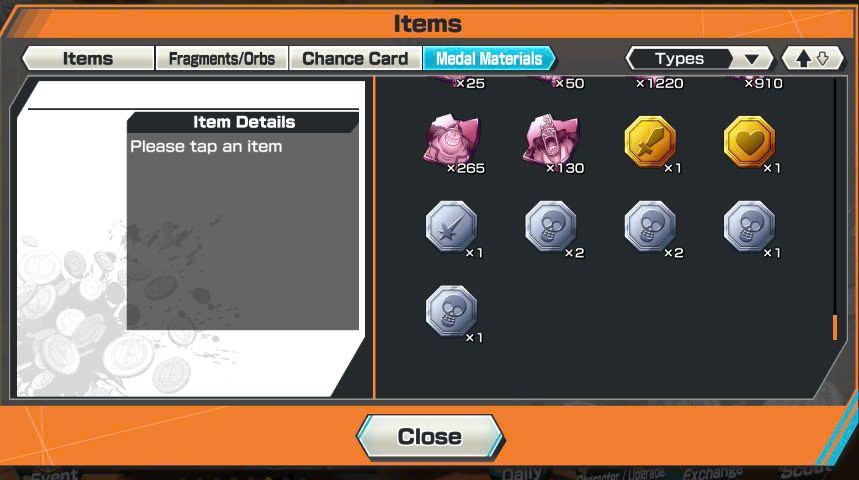The width and height of the screenshot is (859, 480).
Task: Close the Items window
Action: tap(430, 437)
